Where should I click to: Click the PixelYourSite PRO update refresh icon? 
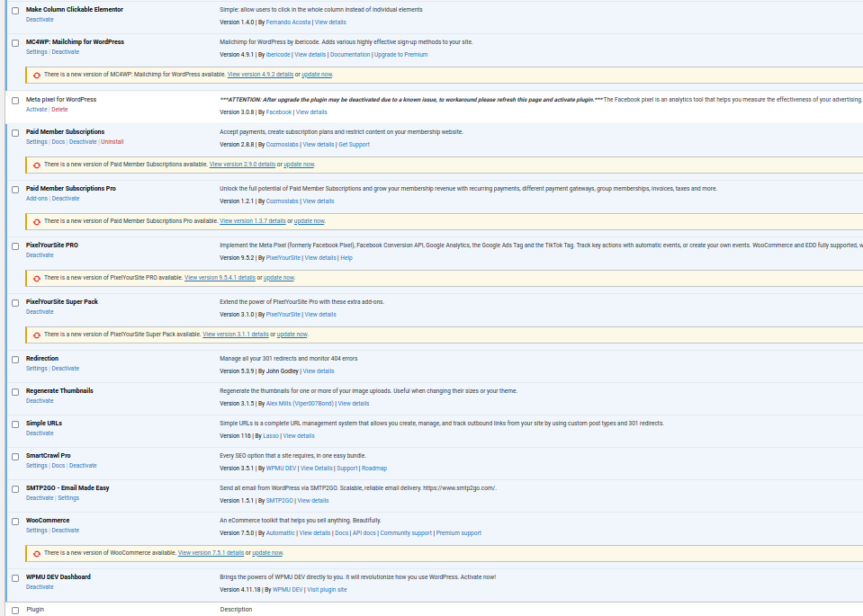tap(37, 279)
